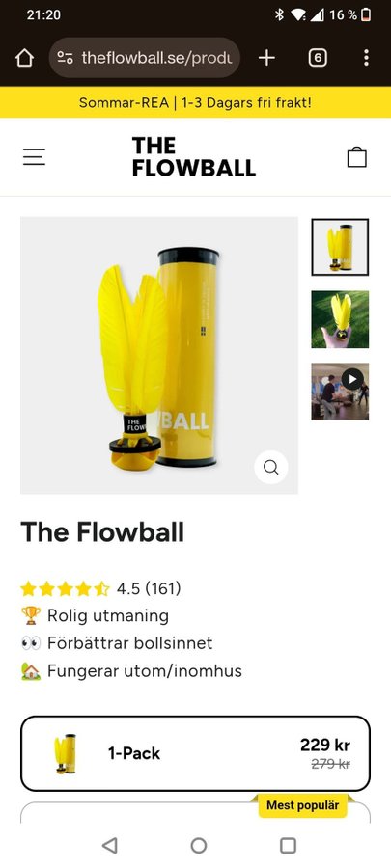This screenshot has width=391, height=868.
Task: Tap the Android back navigation button
Action: pyautogui.click(x=110, y=845)
